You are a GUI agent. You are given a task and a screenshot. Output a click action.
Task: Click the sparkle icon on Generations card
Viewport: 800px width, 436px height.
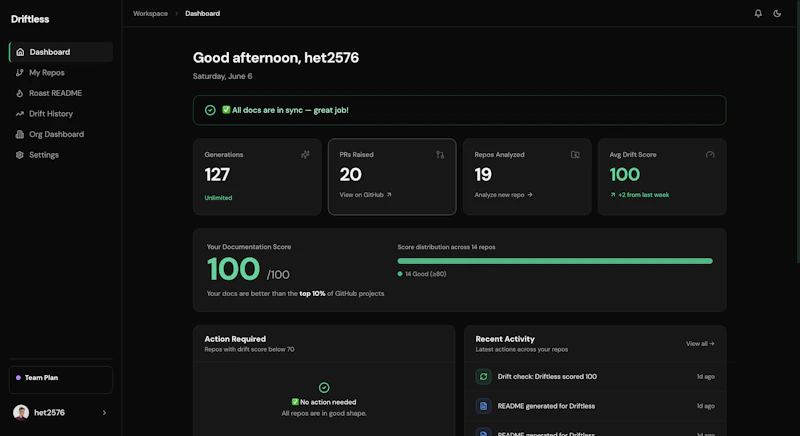[305, 155]
